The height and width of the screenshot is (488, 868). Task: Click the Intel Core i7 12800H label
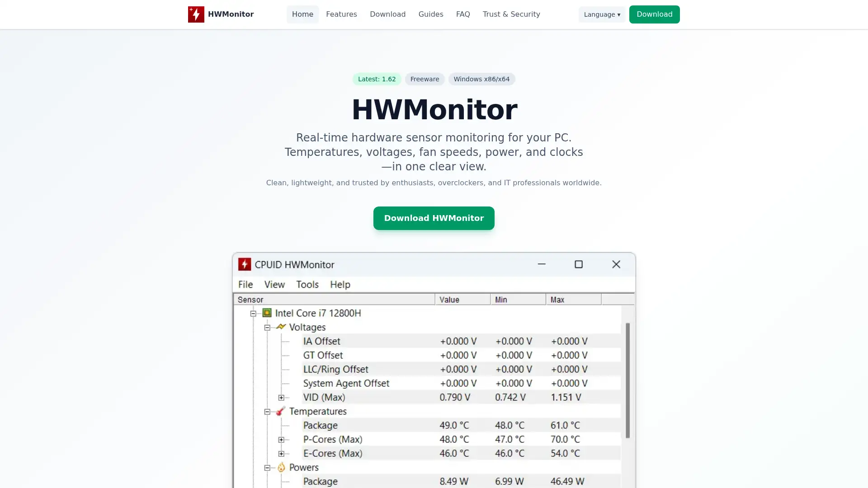point(318,313)
